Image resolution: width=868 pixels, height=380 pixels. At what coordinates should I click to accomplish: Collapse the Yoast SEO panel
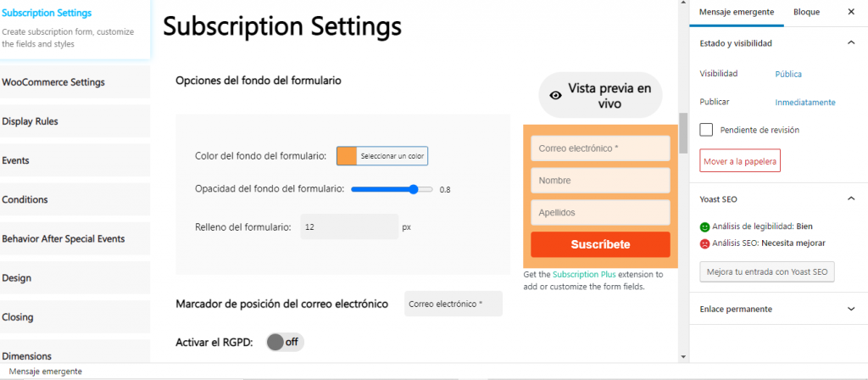[851, 198]
